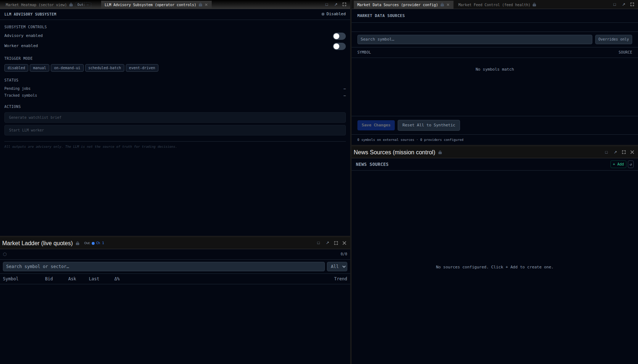This screenshot has height=364, width=638.
Task: Click lock icon on LLM Advisory Subsystem tab
Action: 200,5
